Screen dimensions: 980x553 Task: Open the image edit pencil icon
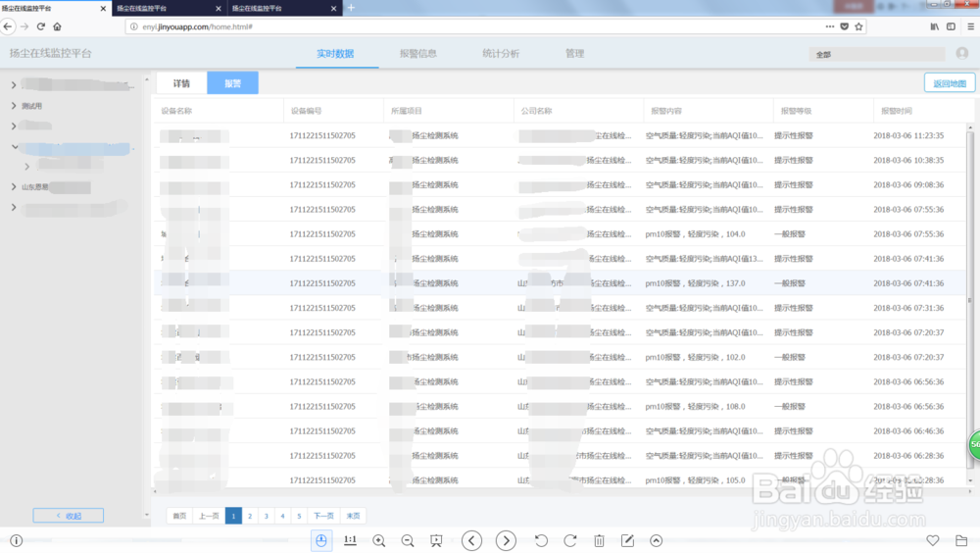pyautogui.click(x=627, y=540)
